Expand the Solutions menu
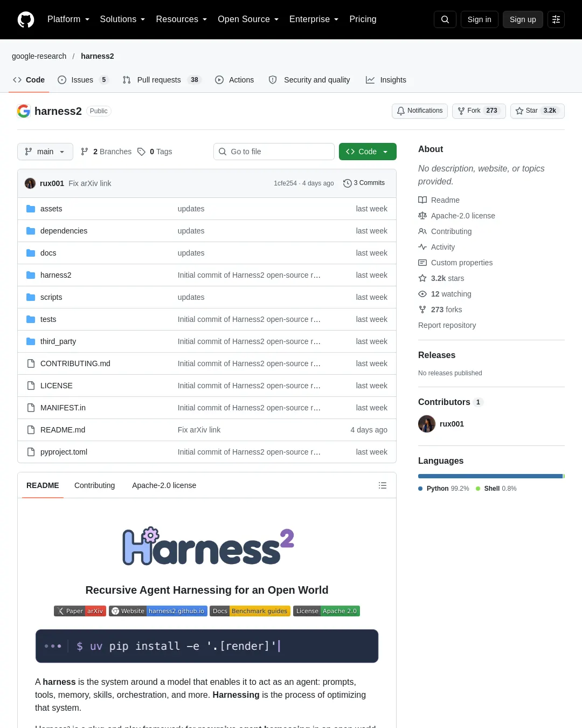This screenshot has height=728, width=582. [122, 19]
